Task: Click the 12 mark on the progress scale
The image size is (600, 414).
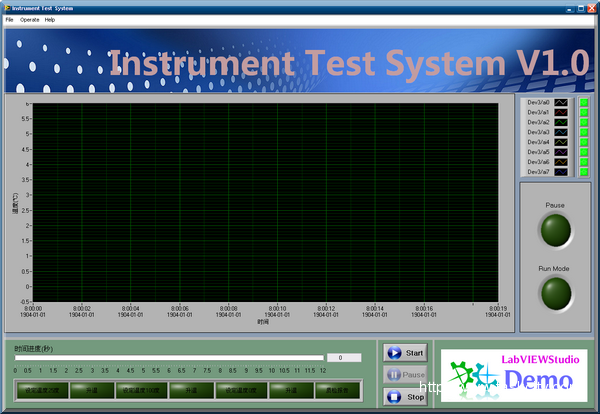Action: click(x=323, y=370)
